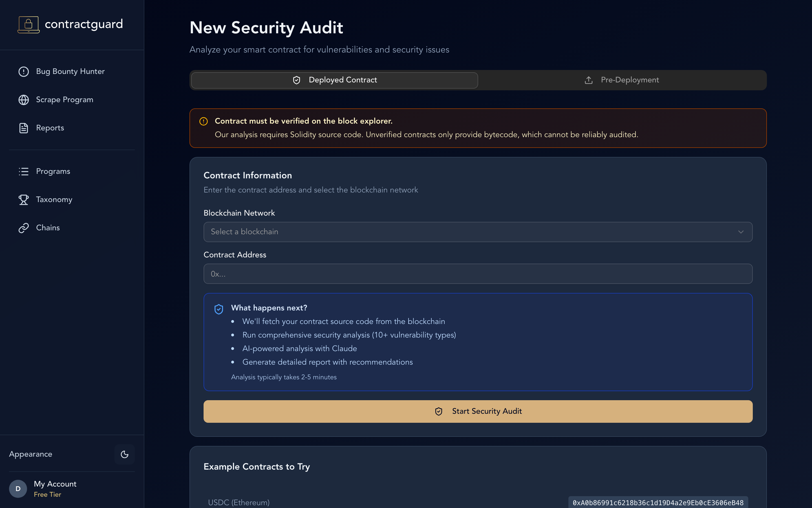Image resolution: width=812 pixels, height=508 pixels.
Task: Click the Chains link icon
Action: [x=23, y=228]
